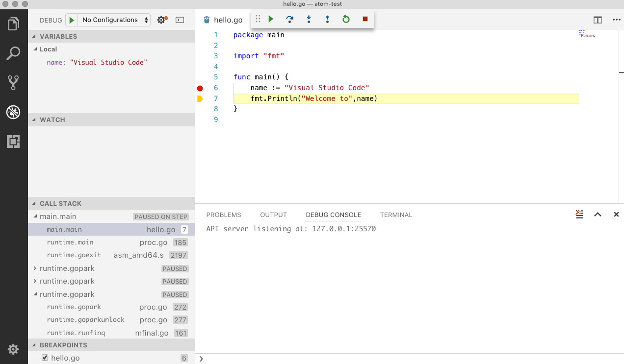
Task: Open the Debug Console icon in debug header
Action: [x=180, y=20]
